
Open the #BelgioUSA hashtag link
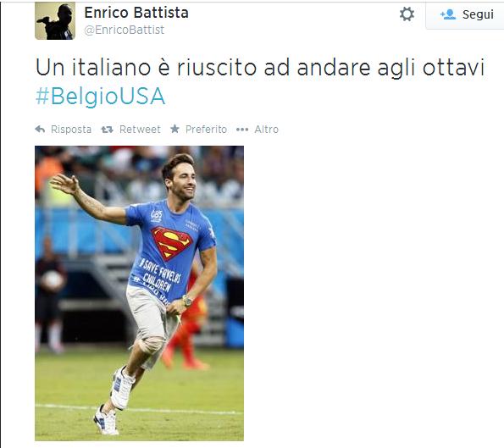point(100,97)
